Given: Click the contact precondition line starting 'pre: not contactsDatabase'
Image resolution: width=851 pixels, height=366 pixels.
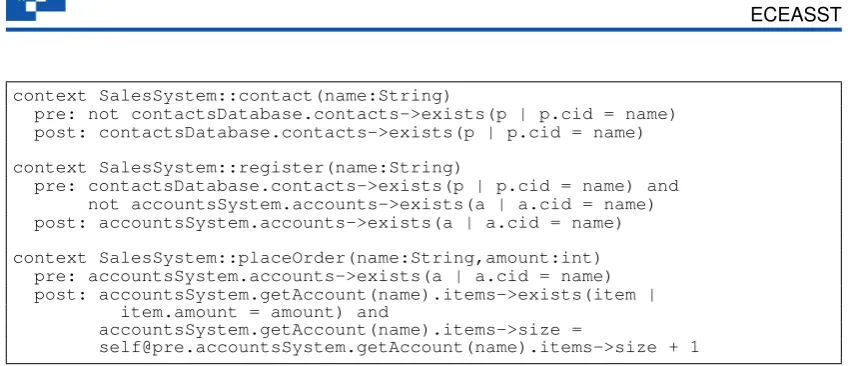Looking at the screenshot, I should (355, 115).
